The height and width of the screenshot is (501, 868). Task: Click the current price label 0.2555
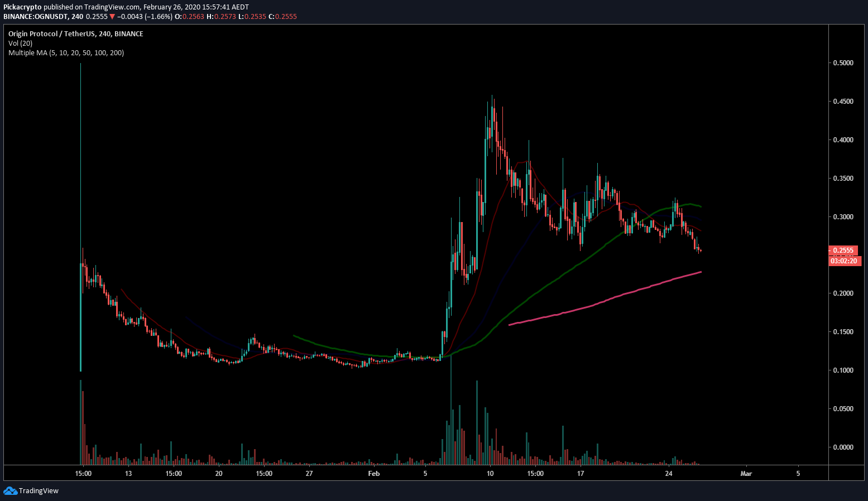coord(843,250)
